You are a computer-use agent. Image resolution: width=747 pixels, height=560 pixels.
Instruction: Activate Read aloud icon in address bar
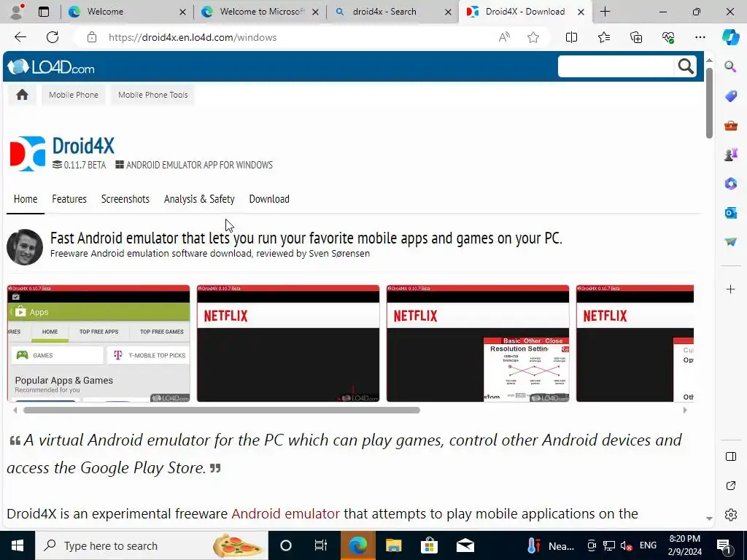[504, 37]
